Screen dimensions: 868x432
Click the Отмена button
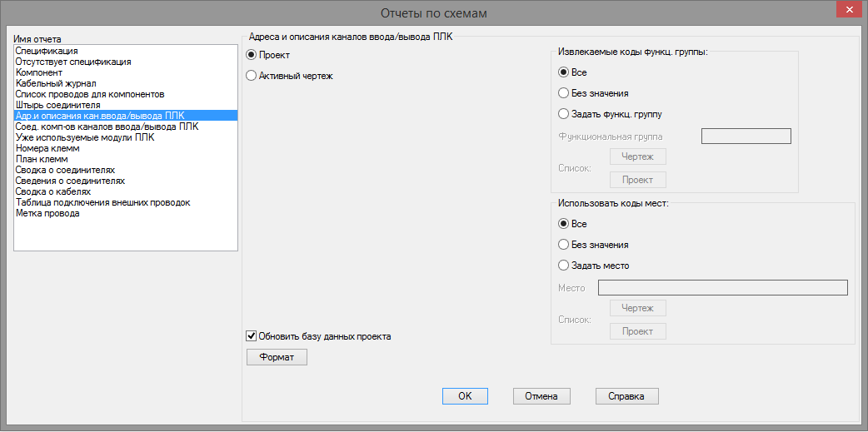(x=541, y=396)
